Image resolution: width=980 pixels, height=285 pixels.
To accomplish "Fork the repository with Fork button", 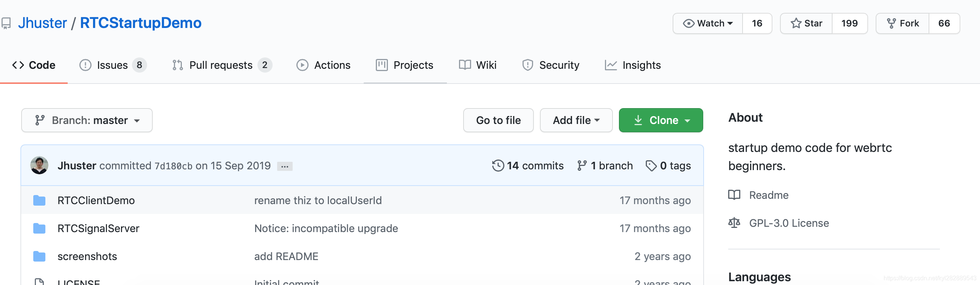I will tap(902, 23).
